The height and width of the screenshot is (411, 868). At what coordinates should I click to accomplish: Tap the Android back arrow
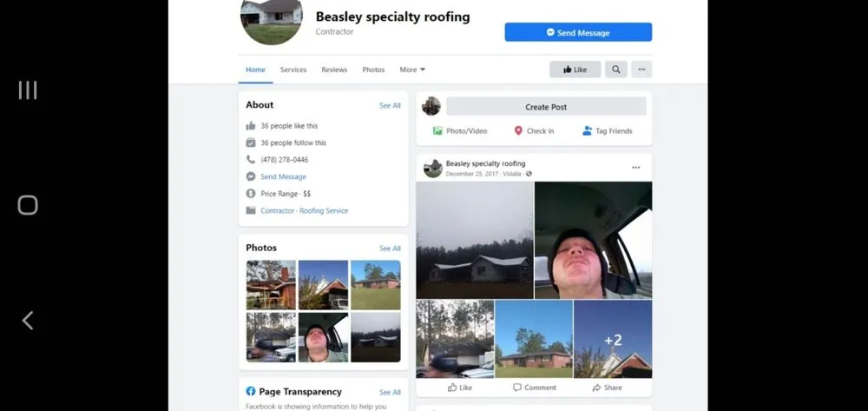pos(28,320)
